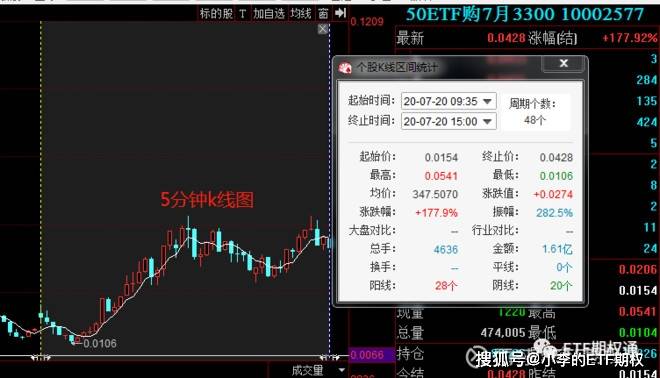Select the 阳线 count 28个
Viewport: 660px width, 378px height.
point(447,286)
